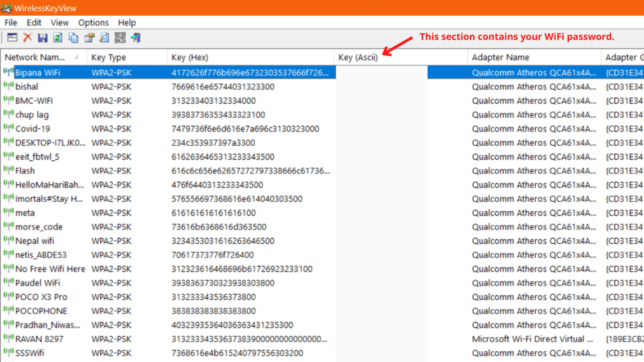The image size is (644, 362).
Task: Sort by the Key (Hex) column header
Action: (x=250, y=57)
